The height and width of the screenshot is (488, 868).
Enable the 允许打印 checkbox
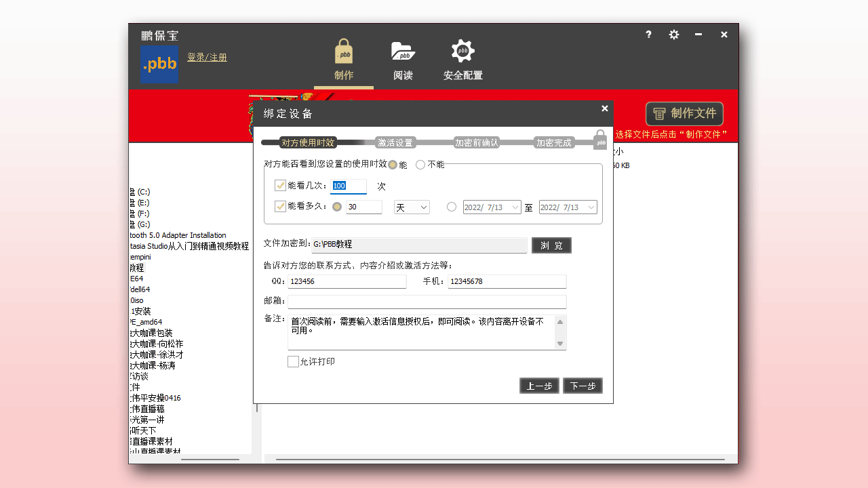[294, 361]
